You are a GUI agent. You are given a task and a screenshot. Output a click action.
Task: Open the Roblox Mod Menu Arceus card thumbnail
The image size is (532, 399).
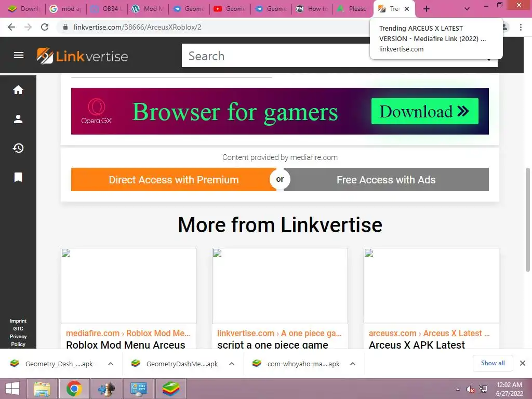(129, 286)
